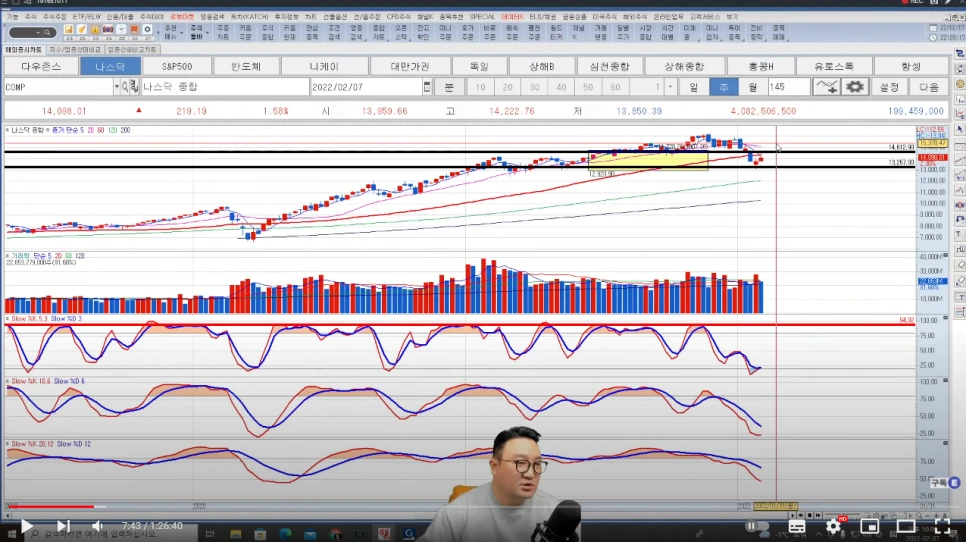Viewport: 966px width, 542px height.
Task: Select the 대만가권 index tab
Action: (410, 66)
